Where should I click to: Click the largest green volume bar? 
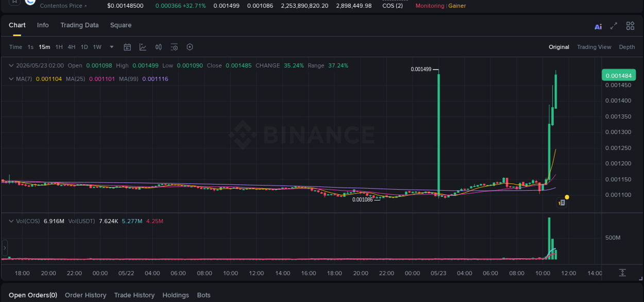(x=549, y=238)
